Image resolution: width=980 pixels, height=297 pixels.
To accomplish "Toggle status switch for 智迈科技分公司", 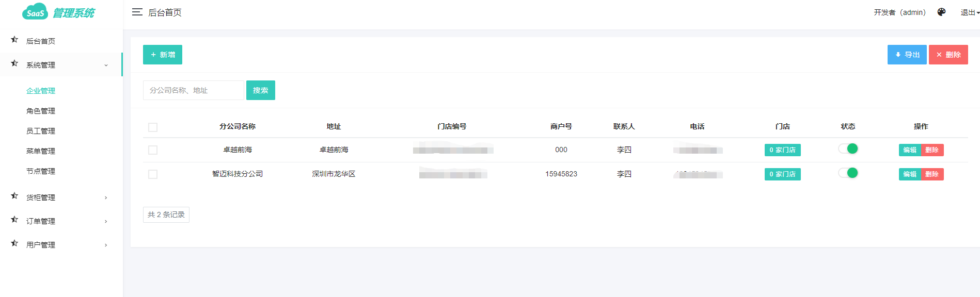I will coord(848,173).
